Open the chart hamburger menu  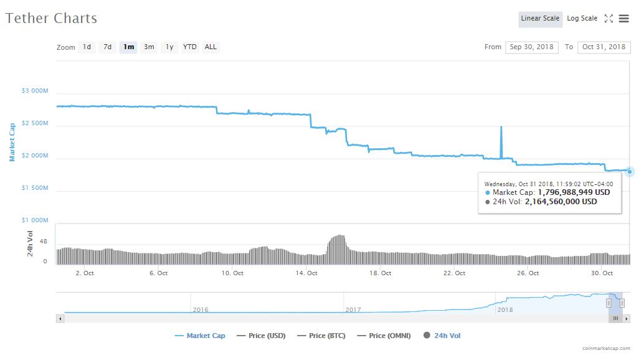click(x=624, y=19)
